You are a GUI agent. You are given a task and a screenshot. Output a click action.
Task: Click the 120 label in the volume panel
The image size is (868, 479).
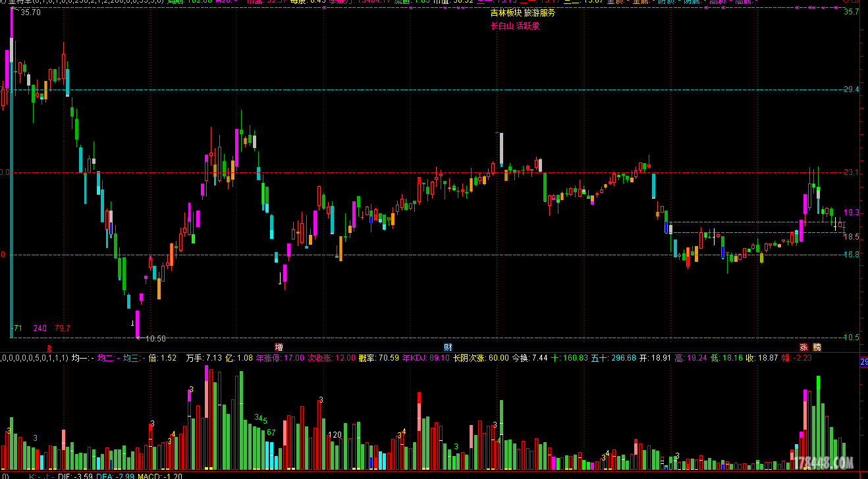[335, 434]
